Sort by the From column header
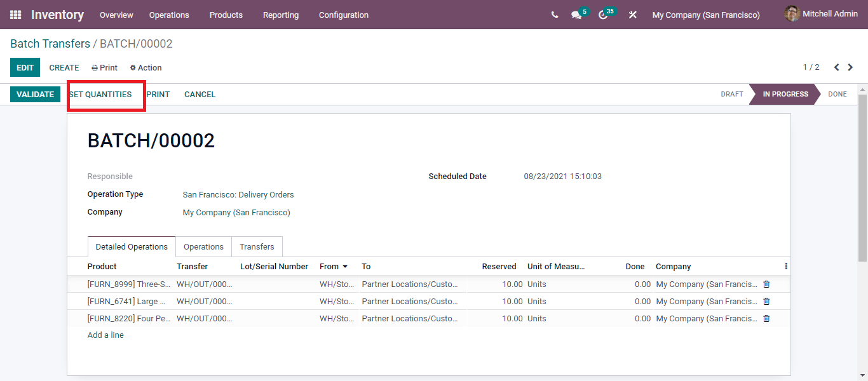Viewport: 868px width, 381px height. [x=334, y=266]
